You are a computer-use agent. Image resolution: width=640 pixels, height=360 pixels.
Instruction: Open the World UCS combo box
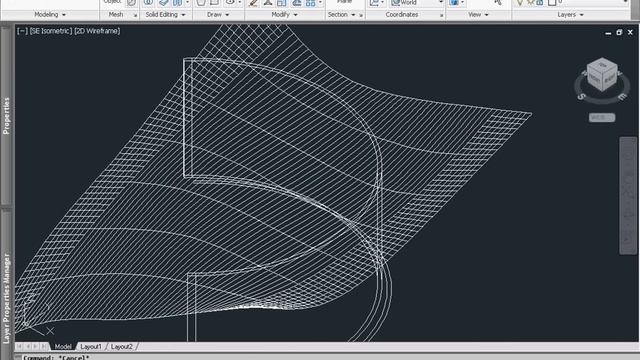[417, 3]
